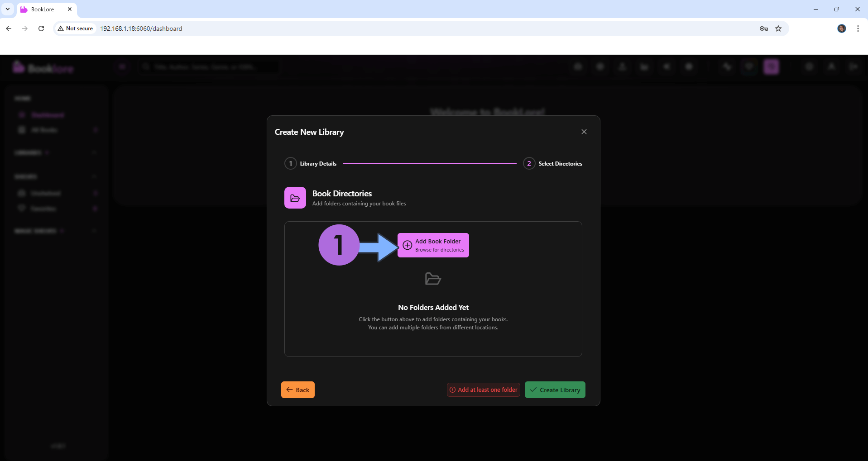Reload the current page
868x461 pixels.
tap(41, 29)
